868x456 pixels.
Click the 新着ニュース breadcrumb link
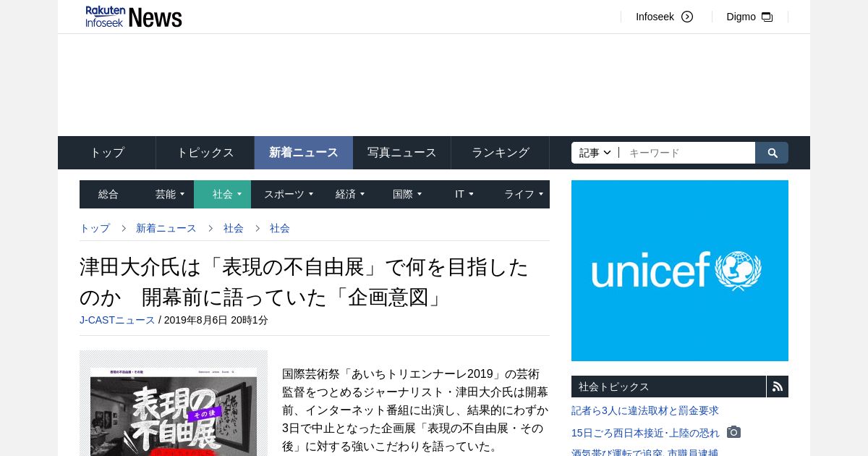coord(166,228)
